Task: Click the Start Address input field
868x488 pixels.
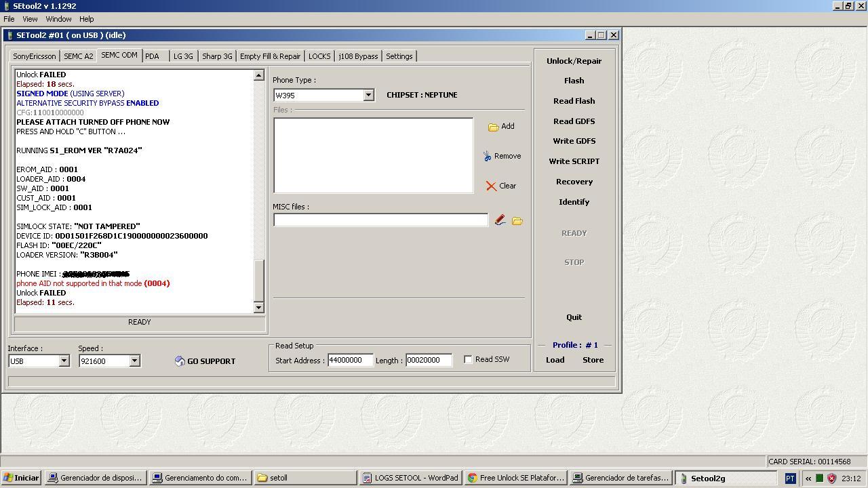Action: click(x=351, y=360)
